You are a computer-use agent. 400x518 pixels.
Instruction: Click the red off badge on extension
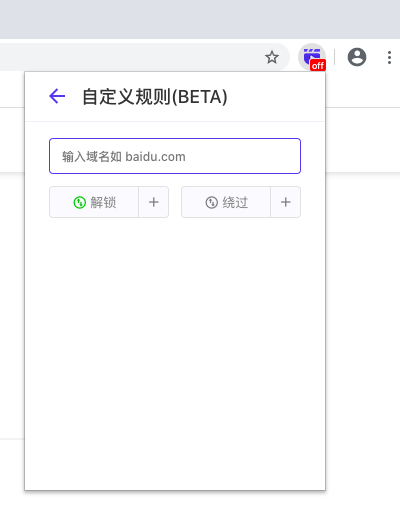(318, 65)
